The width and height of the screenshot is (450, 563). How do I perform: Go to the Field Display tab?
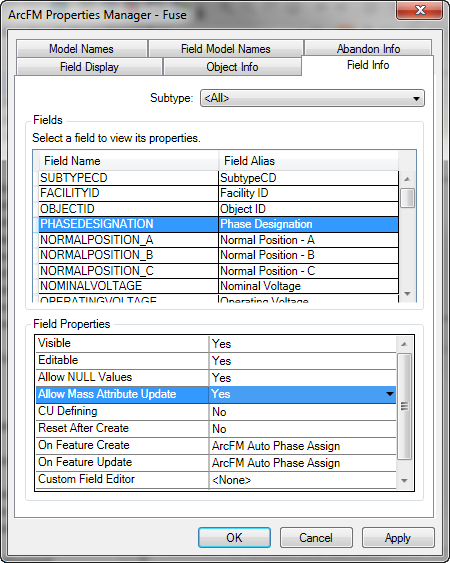[89, 67]
